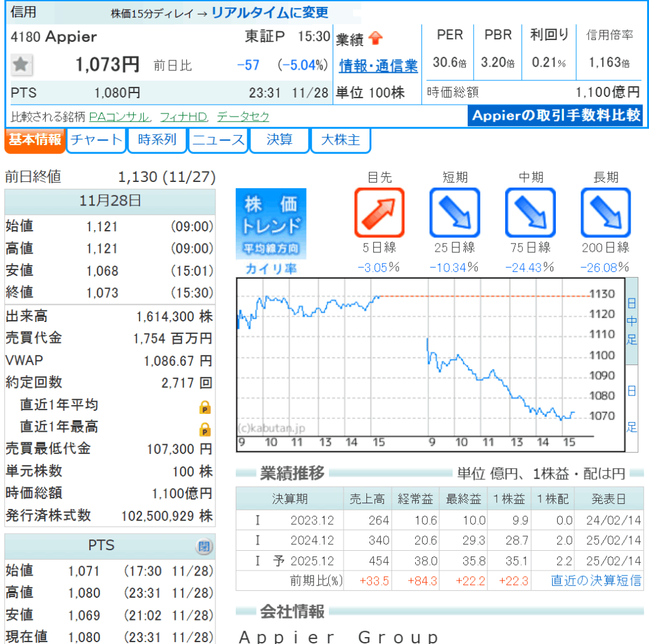Click the 目先 5日線 red trend arrow
This screenshot has height=644, width=649.
point(379,212)
